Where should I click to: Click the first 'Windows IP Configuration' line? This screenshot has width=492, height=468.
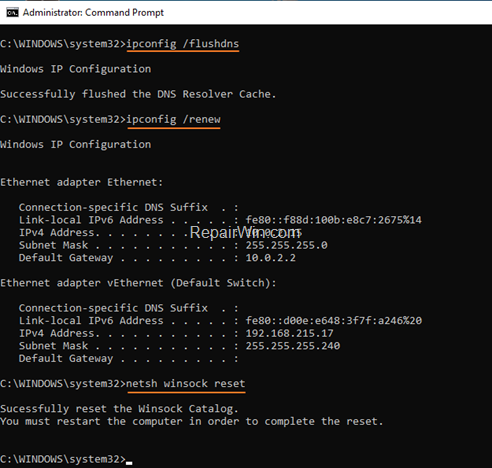click(x=75, y=69)
